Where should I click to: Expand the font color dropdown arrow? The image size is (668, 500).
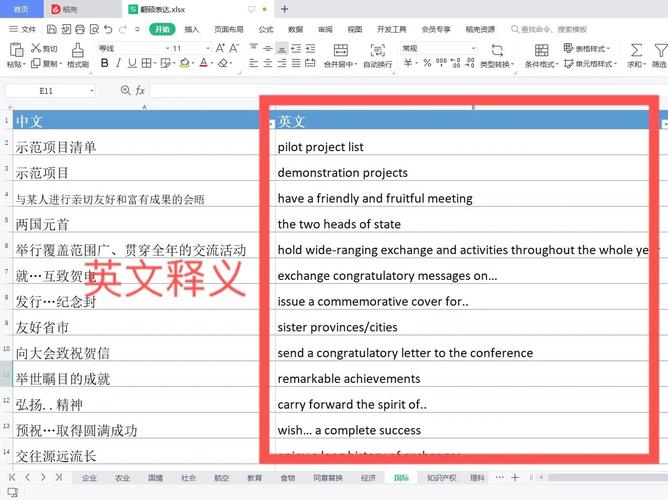(212, 63)
